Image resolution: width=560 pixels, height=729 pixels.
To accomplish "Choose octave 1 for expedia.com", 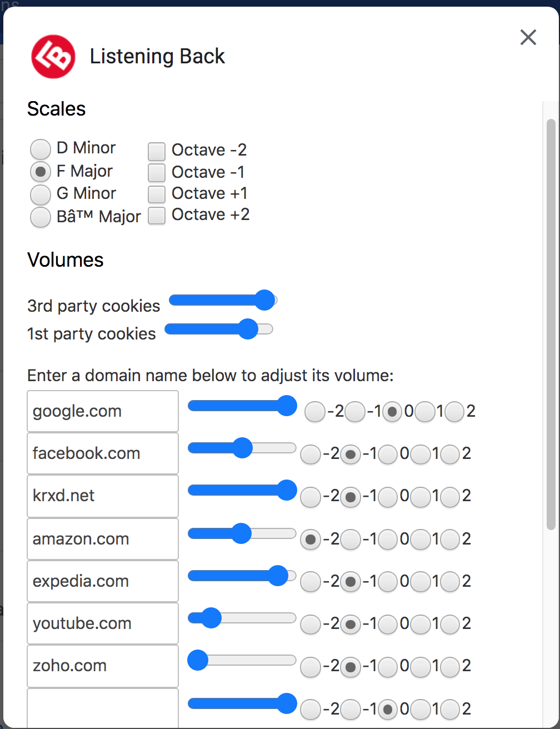I will [421, 581].
